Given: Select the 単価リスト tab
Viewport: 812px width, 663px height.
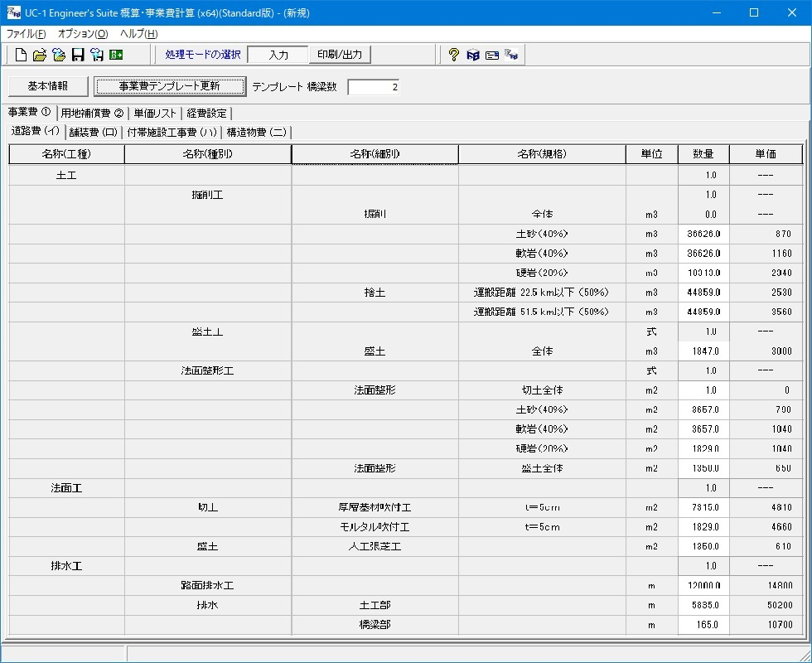Looking at the screenshot, I should pos(155,113).
